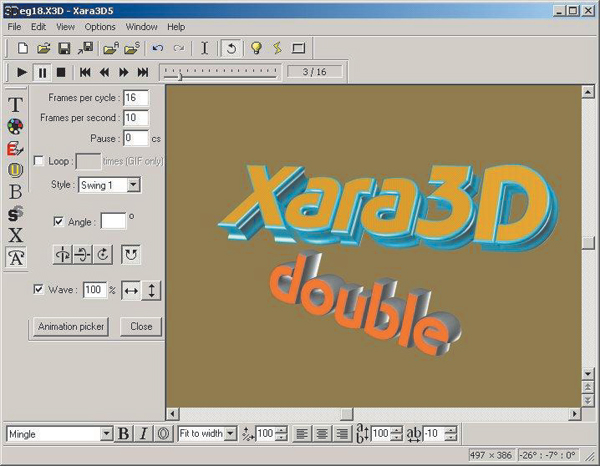The width and height of the screenshot is (600, 466).
Task: Open a file with the Open folder icon
Action: [44, 48]
